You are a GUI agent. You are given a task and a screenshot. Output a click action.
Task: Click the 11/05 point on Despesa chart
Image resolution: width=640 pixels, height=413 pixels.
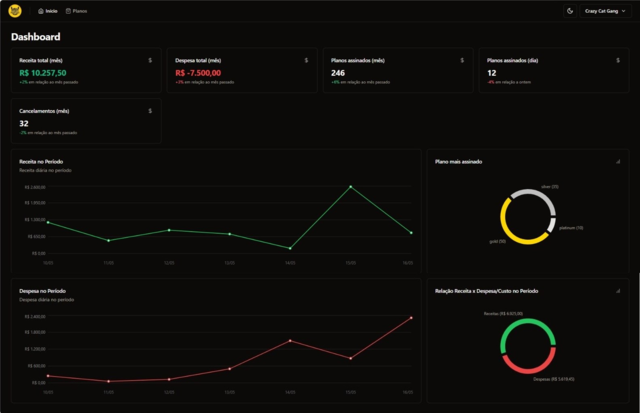(109, 381)
